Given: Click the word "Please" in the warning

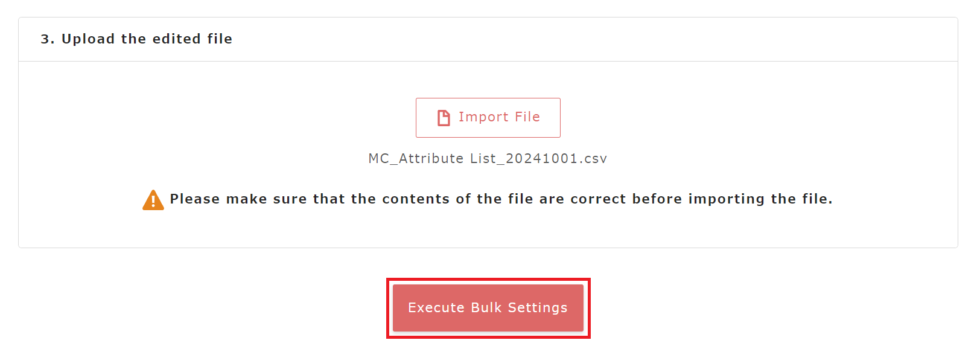Looking at the screenshot, I should [x=195, y=199].
